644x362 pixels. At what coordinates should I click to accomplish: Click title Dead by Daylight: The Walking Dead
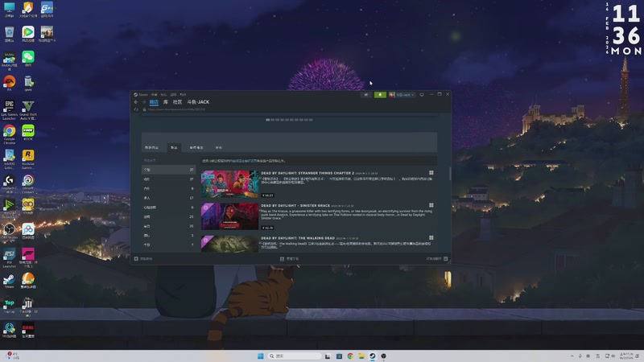pyautogui.click(x=298, y=238)
